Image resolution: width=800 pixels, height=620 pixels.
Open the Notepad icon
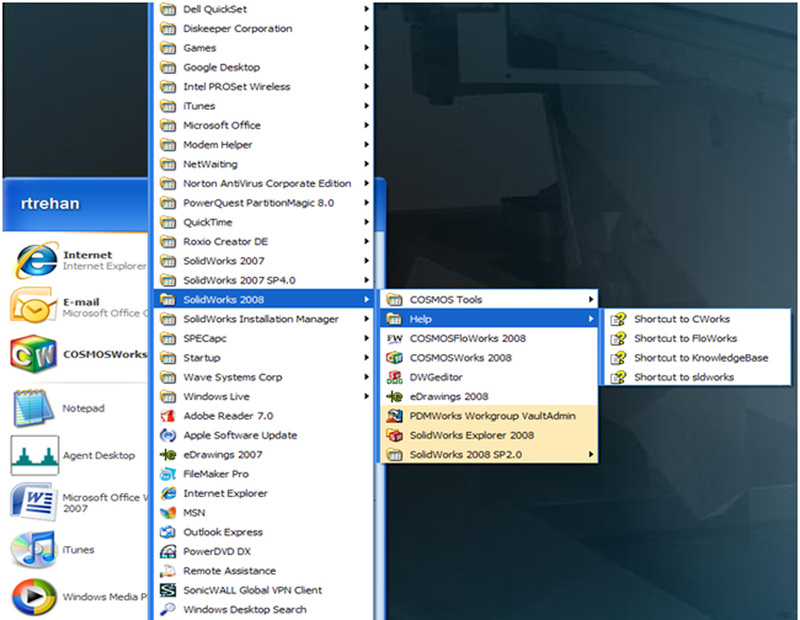tap(33, 408)
